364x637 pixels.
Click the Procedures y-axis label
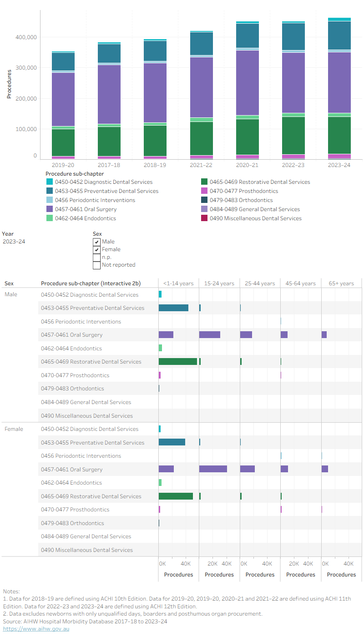[9, 84]
